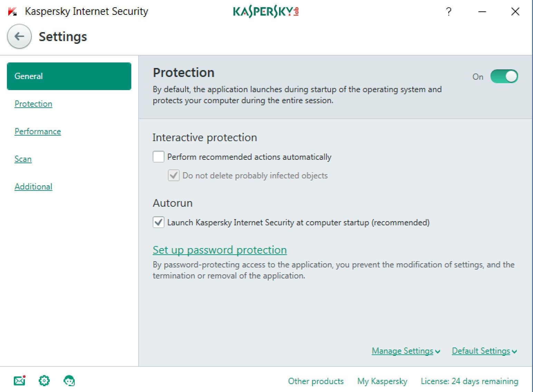Switch to the Performance section

[38, 131]
